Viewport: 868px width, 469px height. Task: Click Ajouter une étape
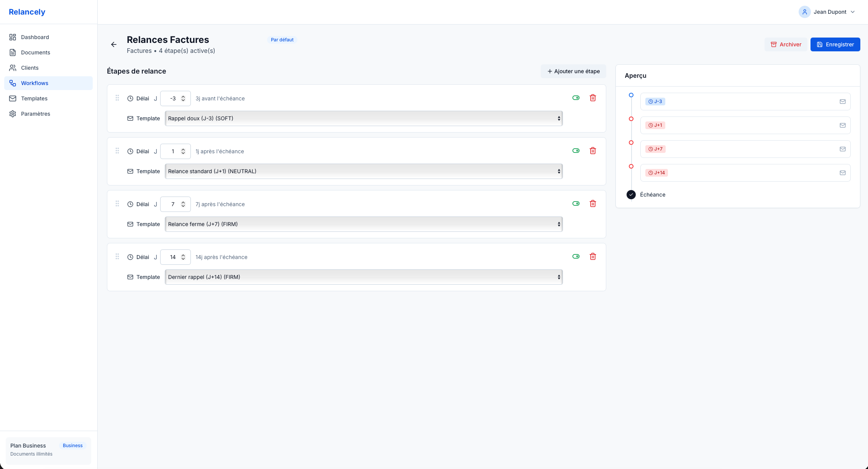573,71
